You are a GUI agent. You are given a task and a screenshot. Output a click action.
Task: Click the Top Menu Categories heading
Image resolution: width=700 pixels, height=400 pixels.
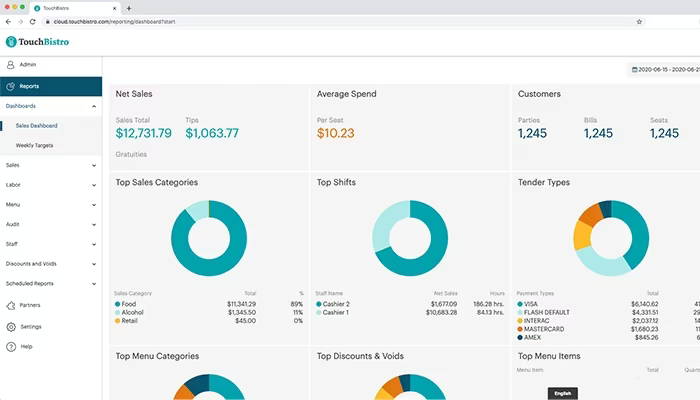click(157, 356)
